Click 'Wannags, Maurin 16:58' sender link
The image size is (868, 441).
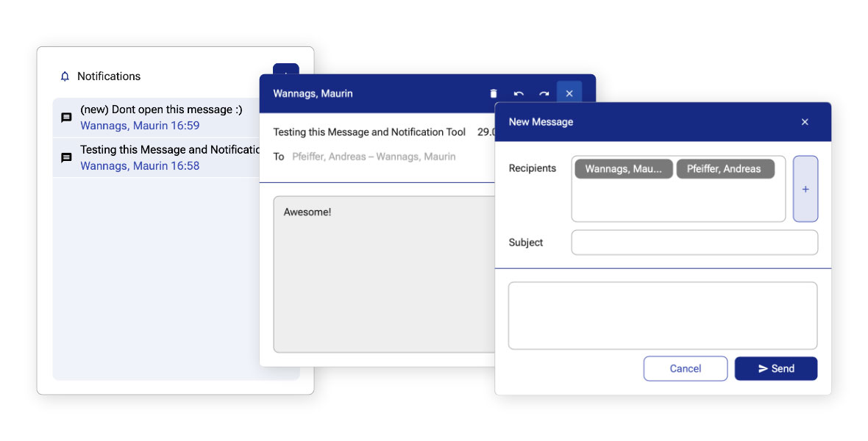[x=140, y=165]
